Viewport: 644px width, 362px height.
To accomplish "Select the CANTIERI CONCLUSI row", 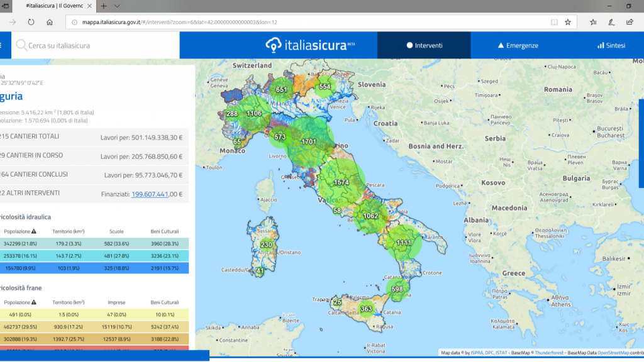I will click(x=94, y=175).
